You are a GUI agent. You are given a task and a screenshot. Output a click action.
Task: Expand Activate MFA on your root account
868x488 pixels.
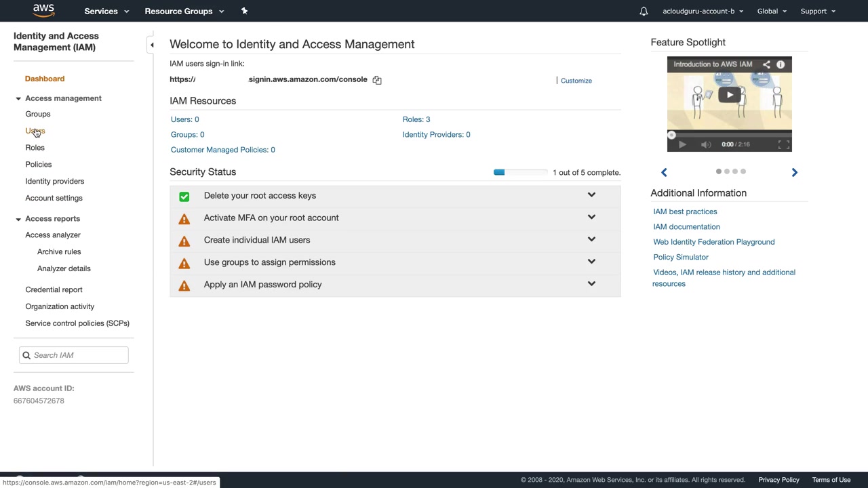tap(591, 218)
